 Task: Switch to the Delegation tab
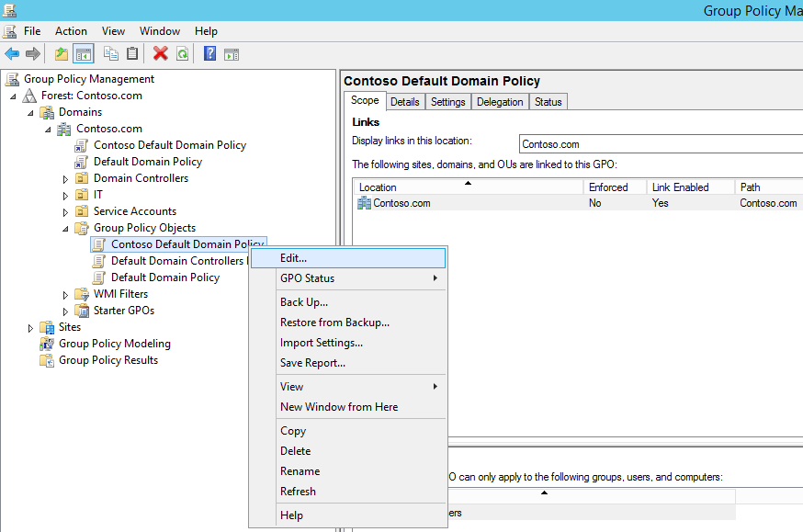[500, 102]
